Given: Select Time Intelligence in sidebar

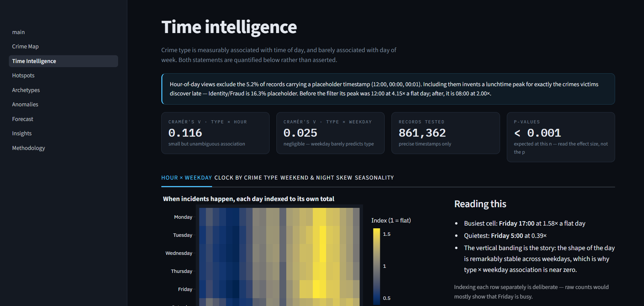Looking at the screenshot, I should tap(63, 61).
